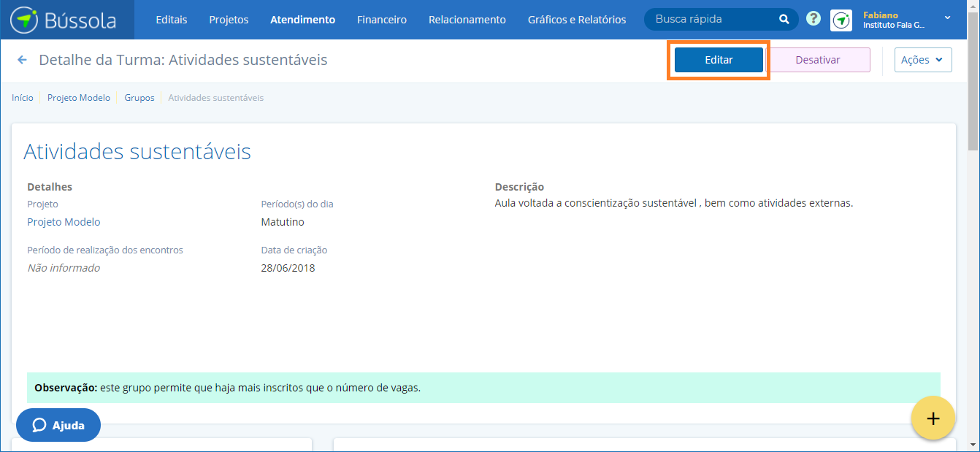Image resolution: width=980 pixels, height=452 pixels.
Task: Open the Projeto Modelo details link
Action: [64, 222]
